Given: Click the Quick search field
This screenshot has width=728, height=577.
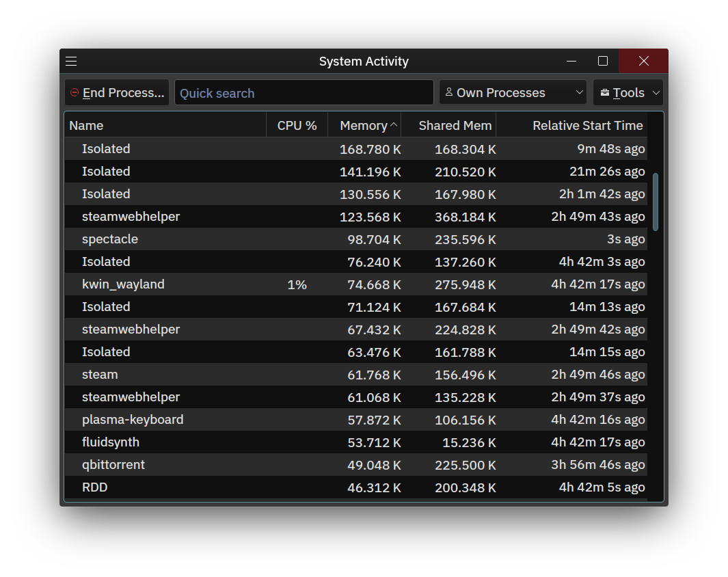Looking at the screenshot, I should 304,93.
